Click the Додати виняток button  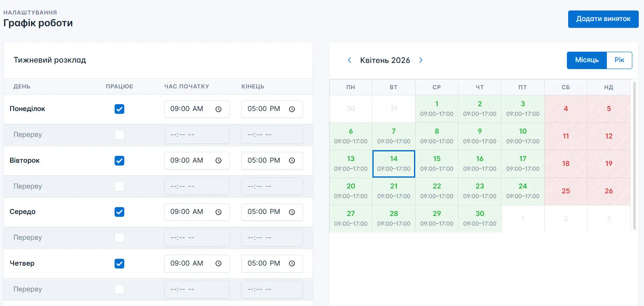603,19
